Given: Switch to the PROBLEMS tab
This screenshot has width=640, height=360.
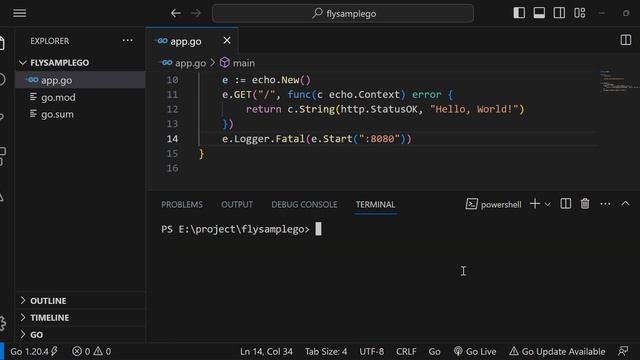Looking at the screenshot, I should click(x=182, y=204).
